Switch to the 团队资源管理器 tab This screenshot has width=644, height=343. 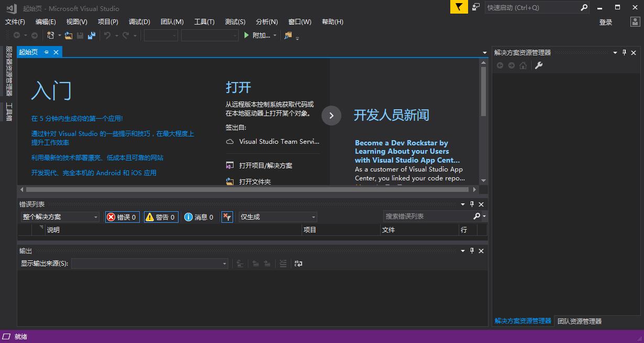coord(580,321)
